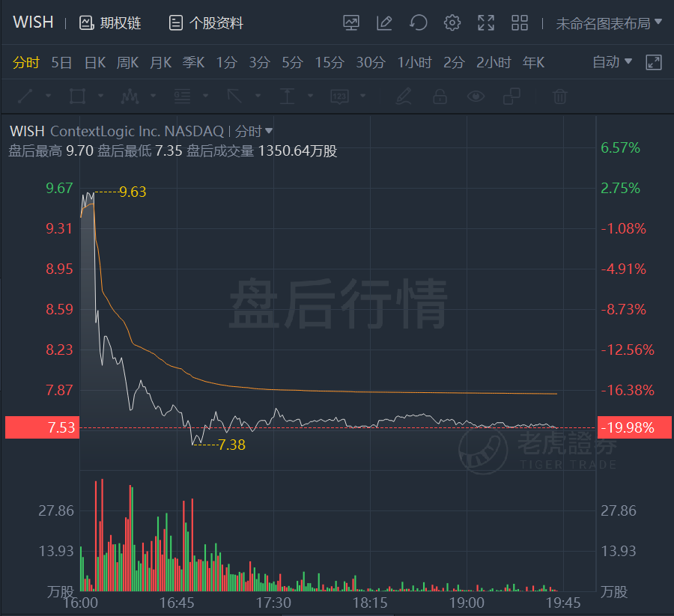Screen dimensions: 674x616
Task: Delete drawings with the trash icon
Action: point(559,97)
